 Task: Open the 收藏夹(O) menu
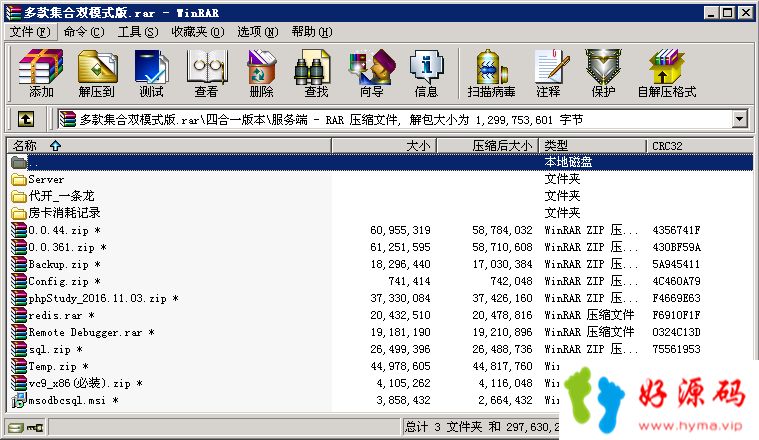tap(198, 32)
